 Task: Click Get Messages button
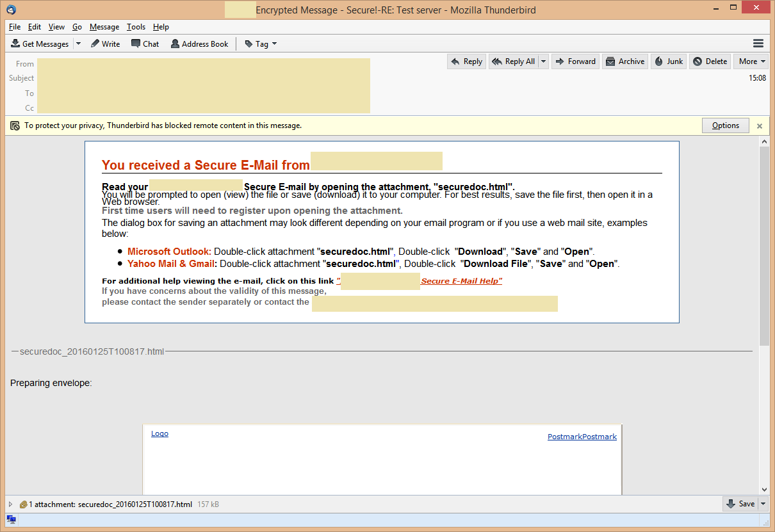click(40, 44)
